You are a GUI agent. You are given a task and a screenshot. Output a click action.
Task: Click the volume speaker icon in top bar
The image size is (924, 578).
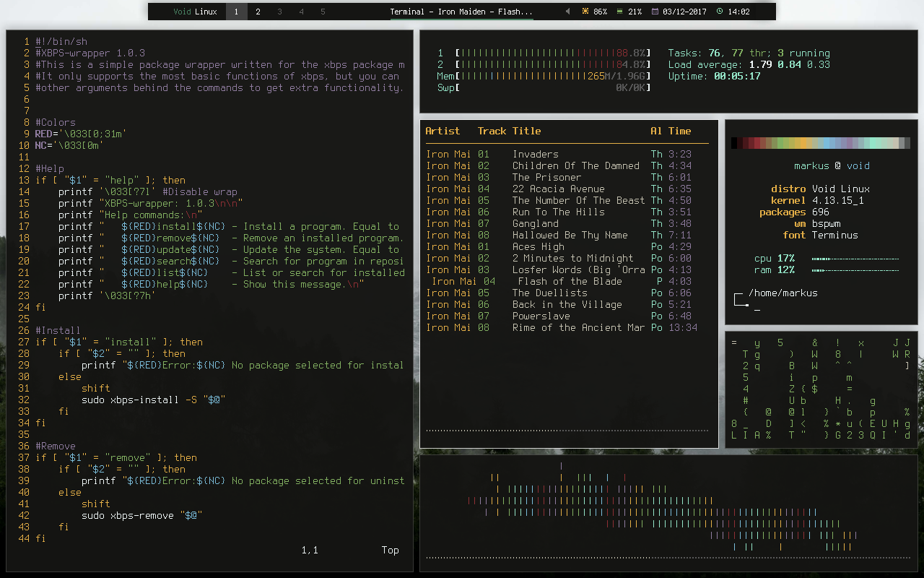click(567, 12)
